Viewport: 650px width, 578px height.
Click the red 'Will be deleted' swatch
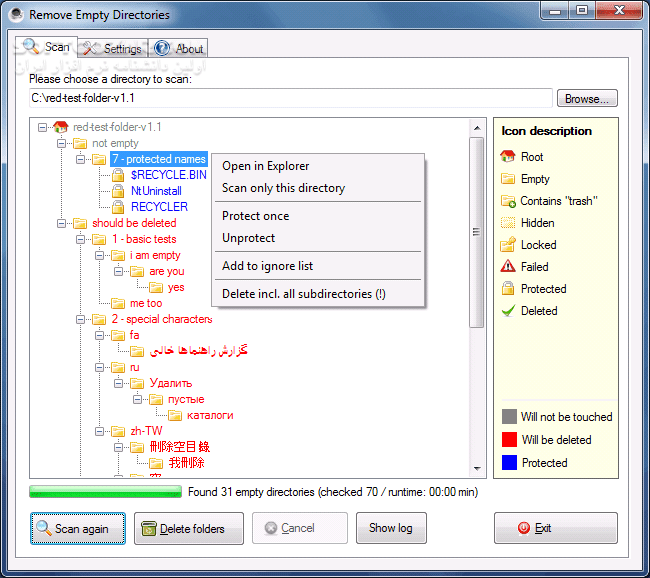(x=509, y=440)
